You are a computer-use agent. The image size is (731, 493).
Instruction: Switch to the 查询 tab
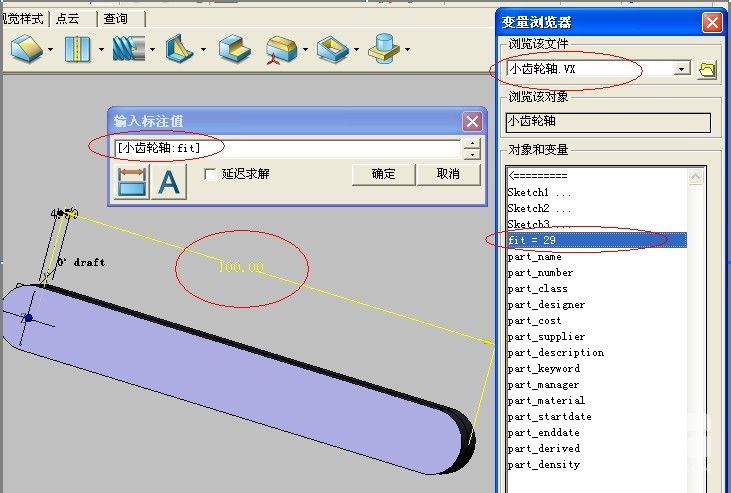pos(116,19)
